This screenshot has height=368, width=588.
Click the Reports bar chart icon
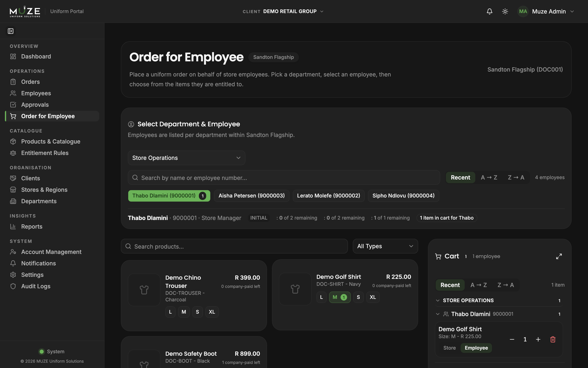point(13,226)
